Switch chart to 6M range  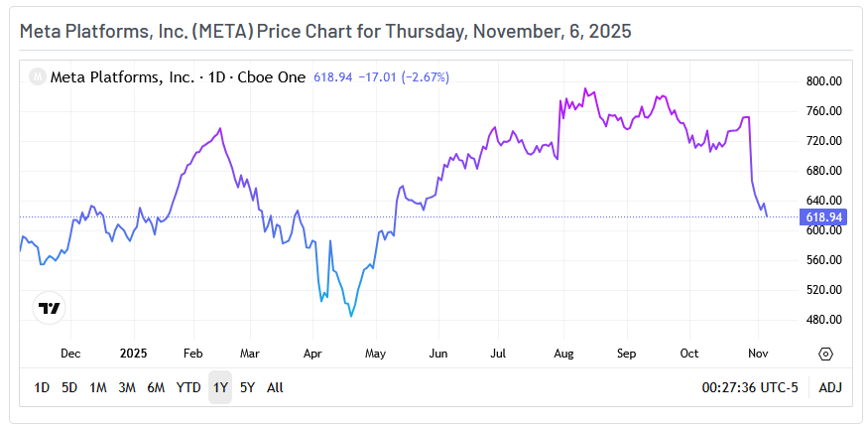(x=156, y=387)
